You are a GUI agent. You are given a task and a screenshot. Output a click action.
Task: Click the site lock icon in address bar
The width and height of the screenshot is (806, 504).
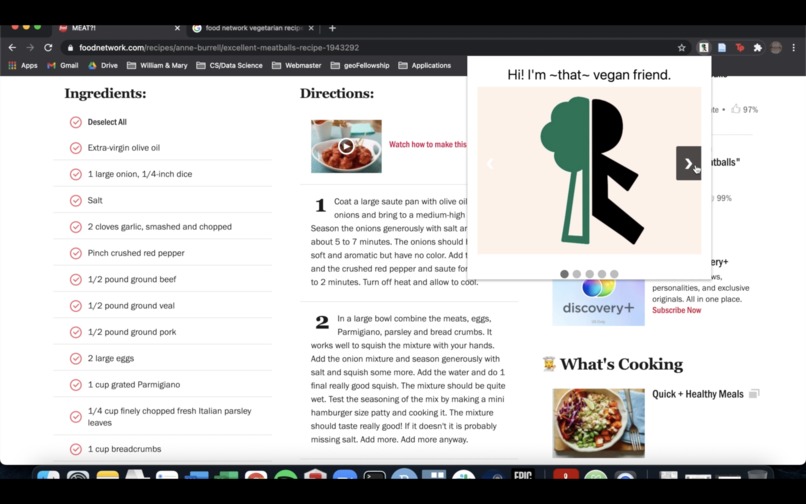pos(70,48)
